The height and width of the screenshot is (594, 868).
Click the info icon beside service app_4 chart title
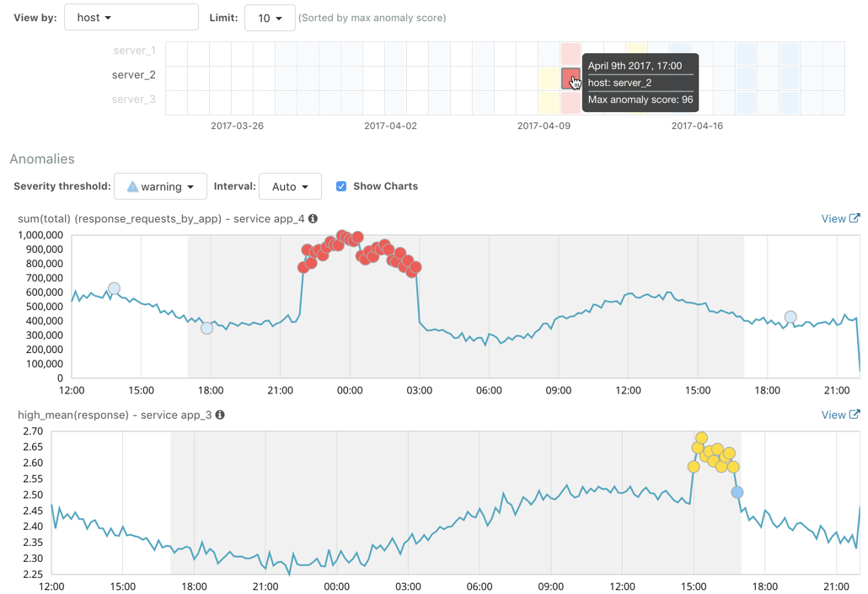pyautogui.click(x=312, y=218)
